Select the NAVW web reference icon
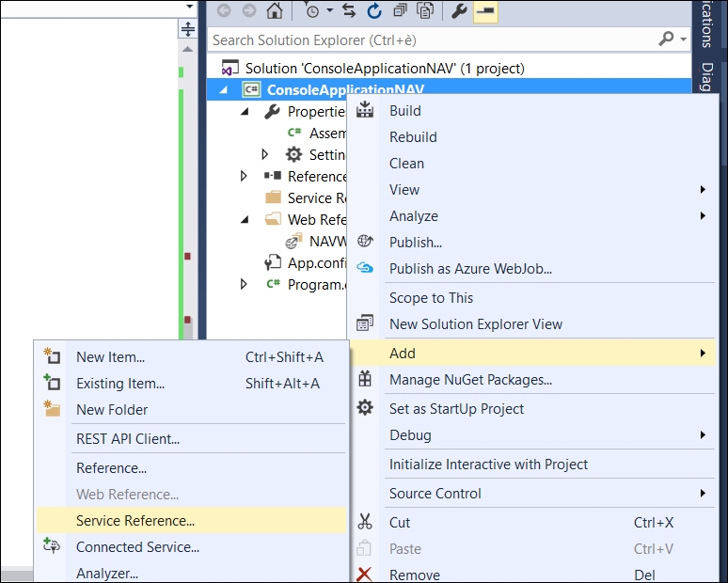The width and height of the screenshot is (728, 583). point(293,241)
